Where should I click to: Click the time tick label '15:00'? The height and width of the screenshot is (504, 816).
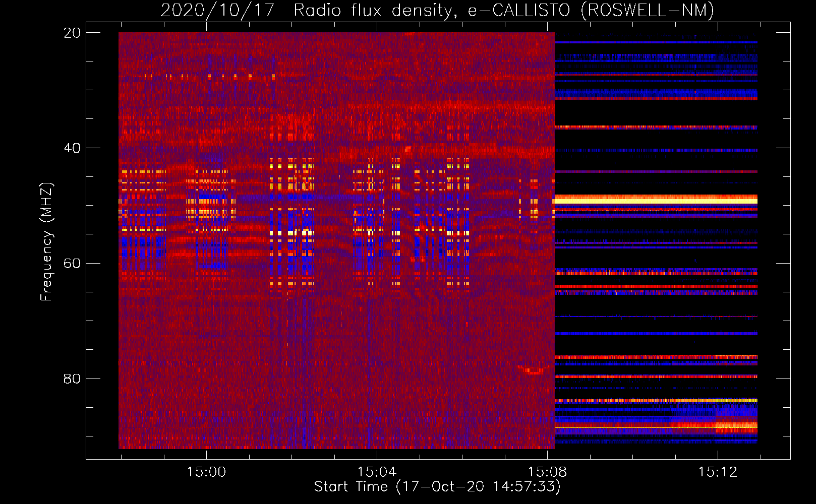click(x=206, y=472)
